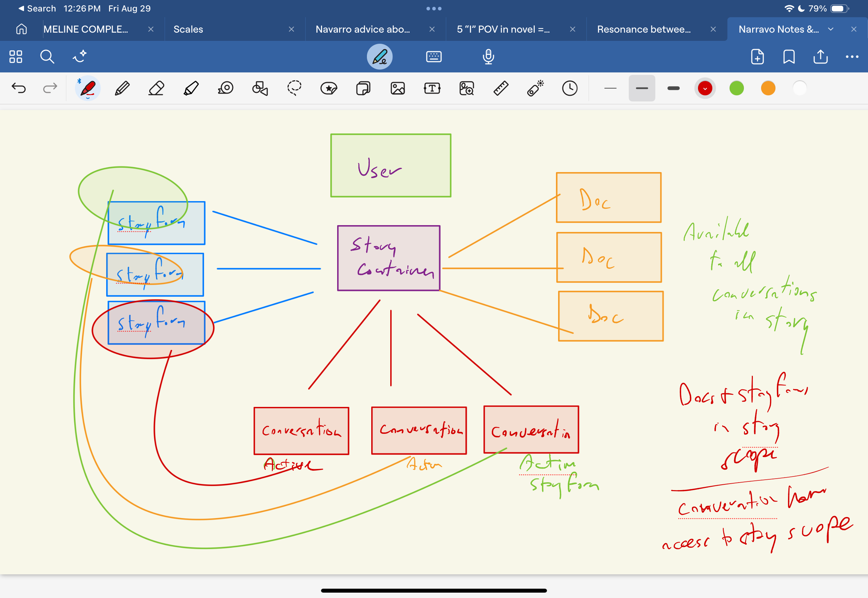Screen dimensions: 868x598
Task: Select the lasso selection tool
Action: pos(294,89)
